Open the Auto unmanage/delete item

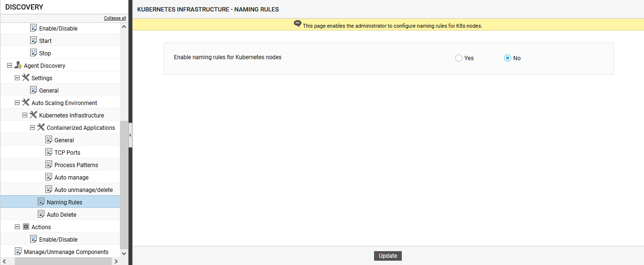84,190
